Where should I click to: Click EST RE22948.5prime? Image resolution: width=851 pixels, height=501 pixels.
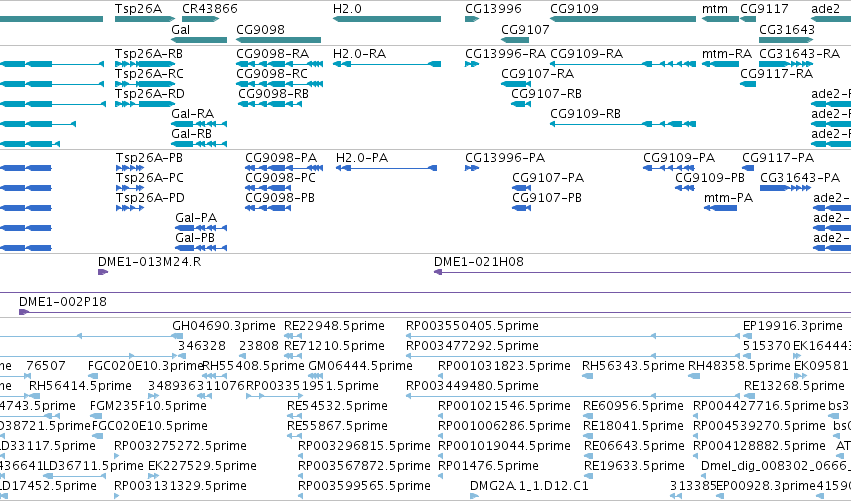[x=334, y=326]
